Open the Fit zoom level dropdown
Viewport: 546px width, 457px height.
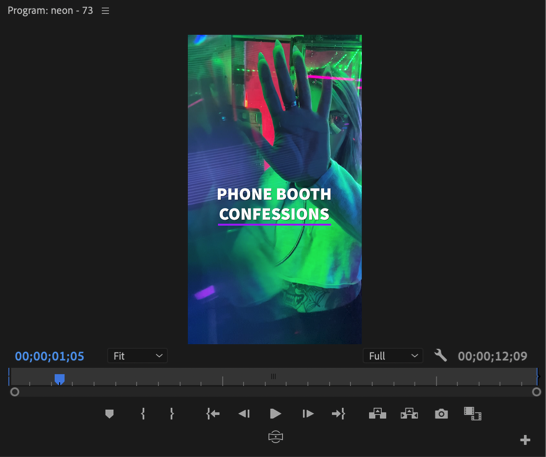click(x=138, y=356)
